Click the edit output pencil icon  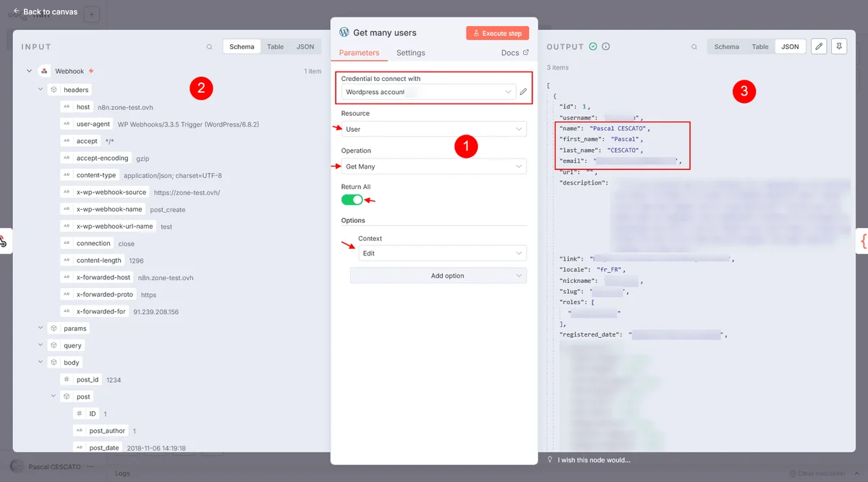819,46
